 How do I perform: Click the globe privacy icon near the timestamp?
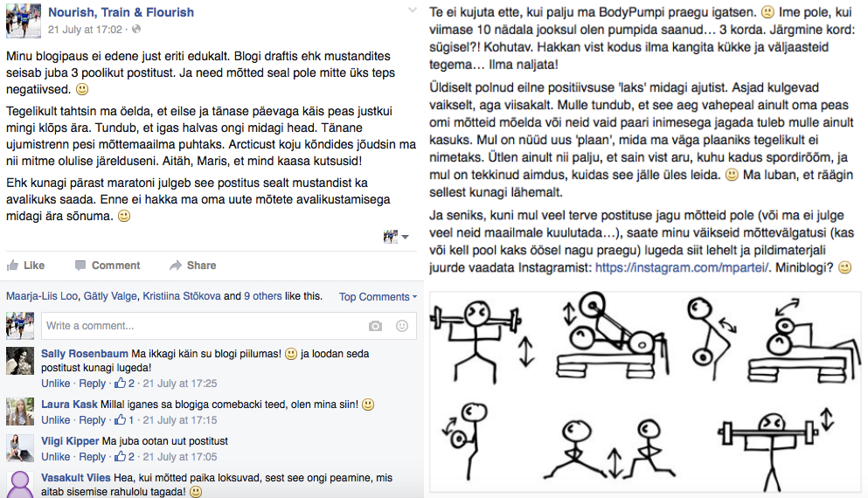(136, 30)
